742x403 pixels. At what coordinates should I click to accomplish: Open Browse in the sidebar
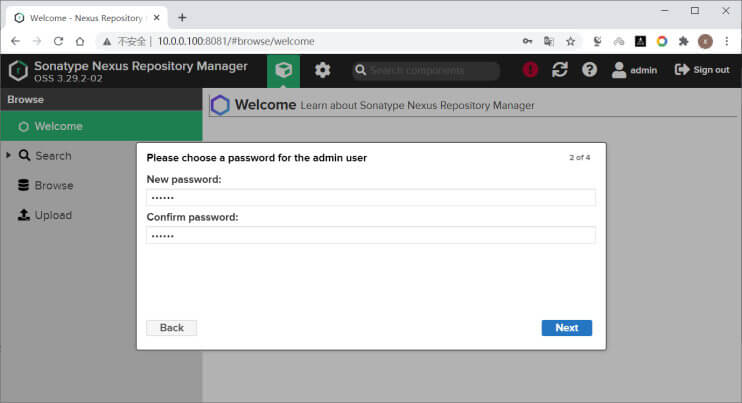click(45, 185)
